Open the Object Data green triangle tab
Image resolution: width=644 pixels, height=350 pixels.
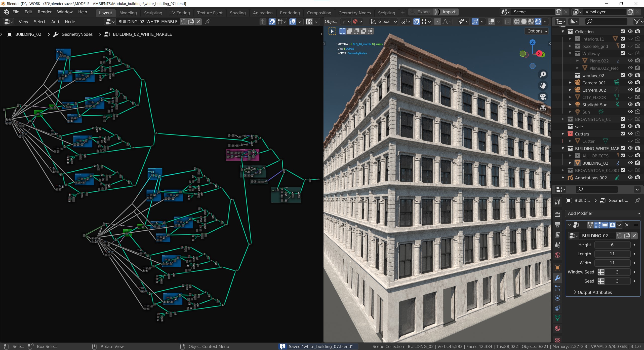557,318
